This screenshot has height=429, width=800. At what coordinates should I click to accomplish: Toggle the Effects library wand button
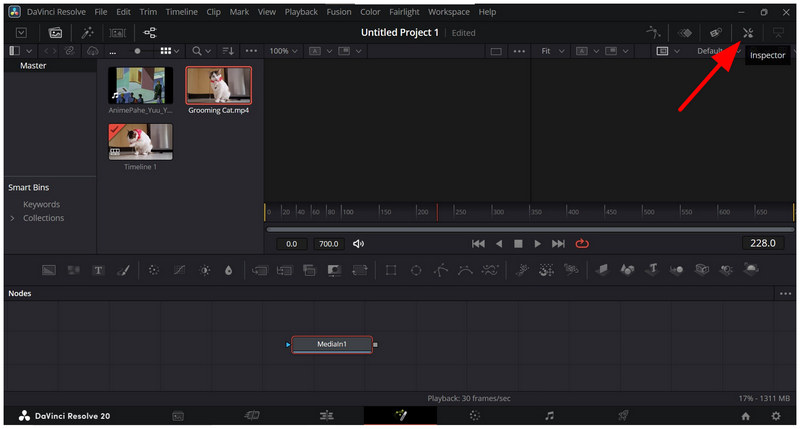[x=87, y=33]
